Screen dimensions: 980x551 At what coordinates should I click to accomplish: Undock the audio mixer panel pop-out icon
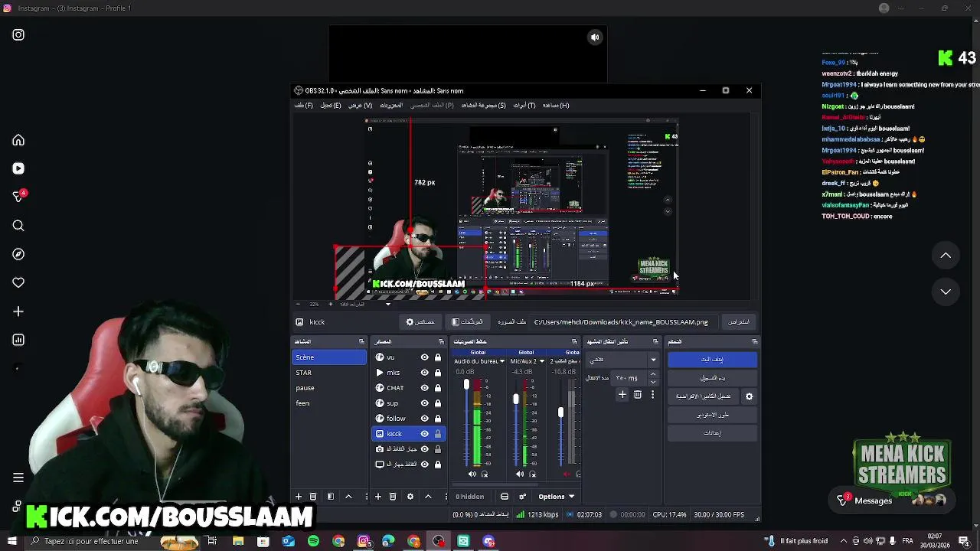(574, 342)
